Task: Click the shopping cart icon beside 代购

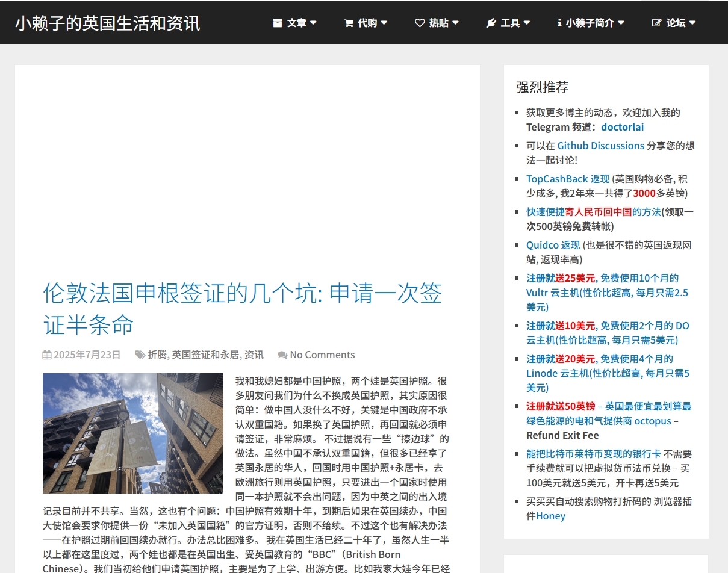Action: (x=348, y=23)
